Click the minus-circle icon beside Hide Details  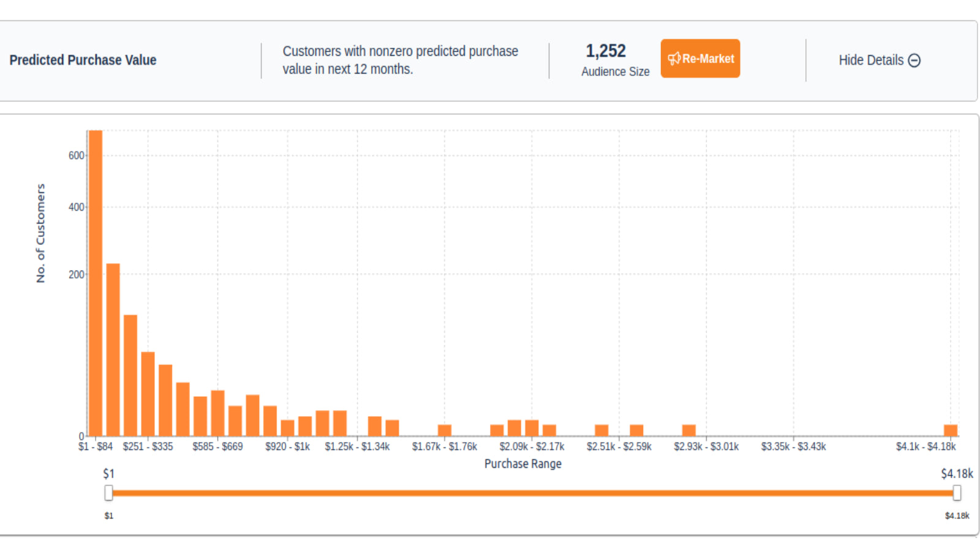[914, 60]
